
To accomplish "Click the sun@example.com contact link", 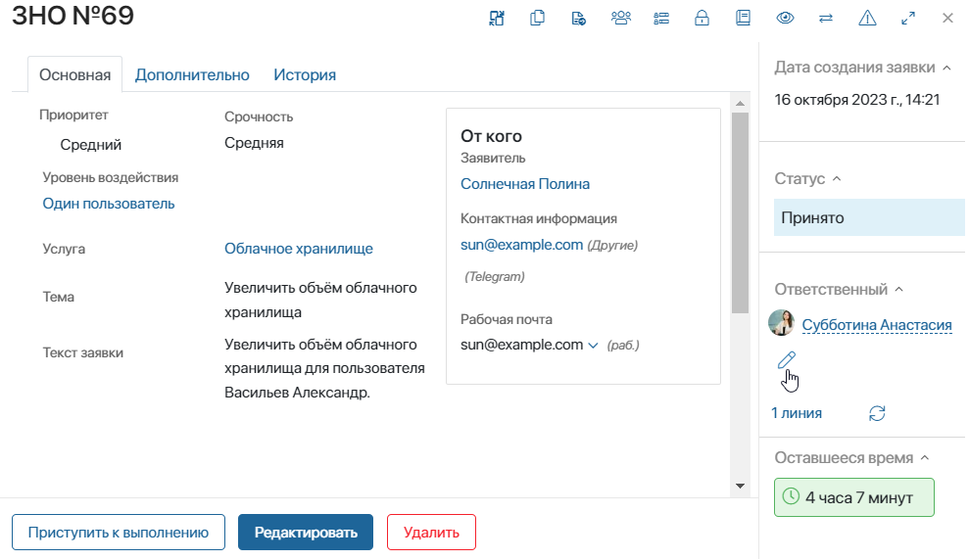I will pos(521,245).
